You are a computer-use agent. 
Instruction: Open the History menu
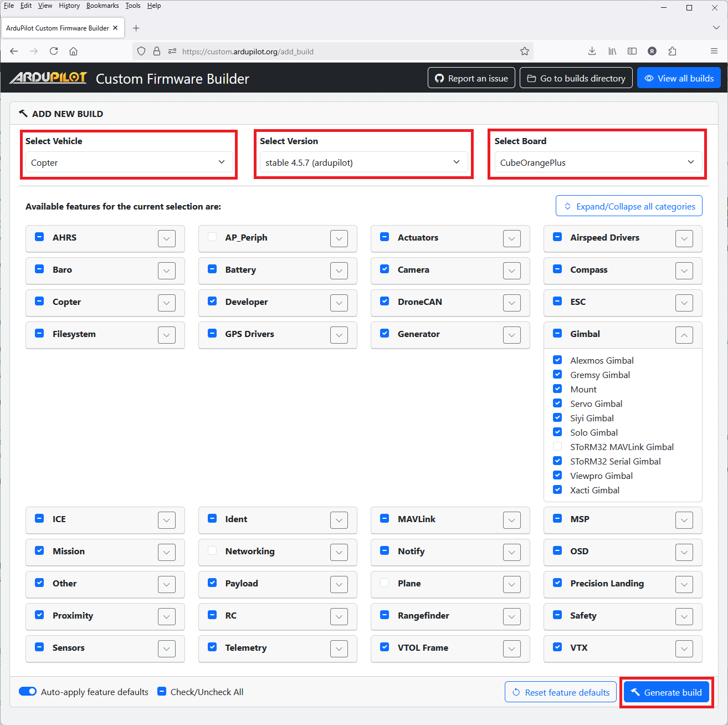tap(69, 6)
